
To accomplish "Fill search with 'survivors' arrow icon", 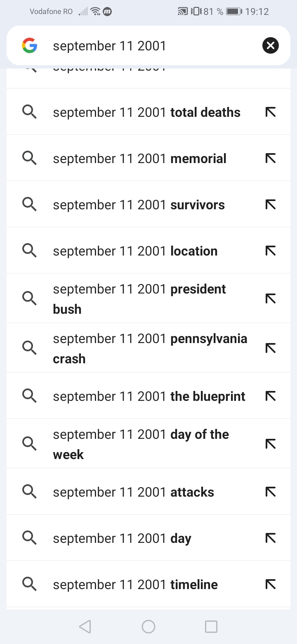I will (x=271, y=204).
